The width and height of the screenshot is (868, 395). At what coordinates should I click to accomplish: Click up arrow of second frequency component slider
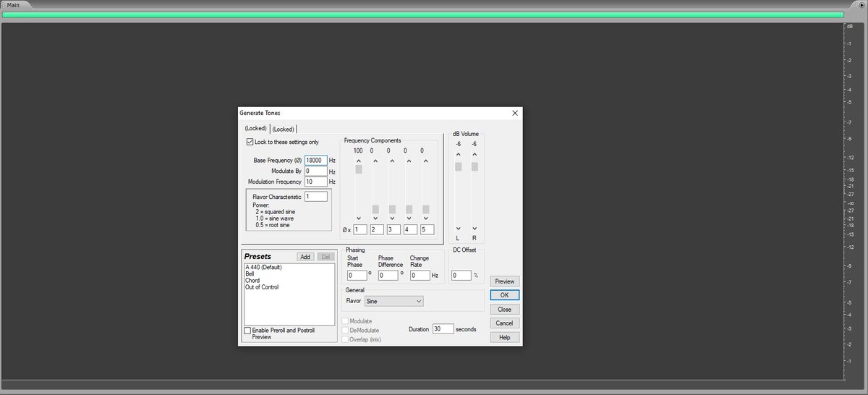point(375,160)
